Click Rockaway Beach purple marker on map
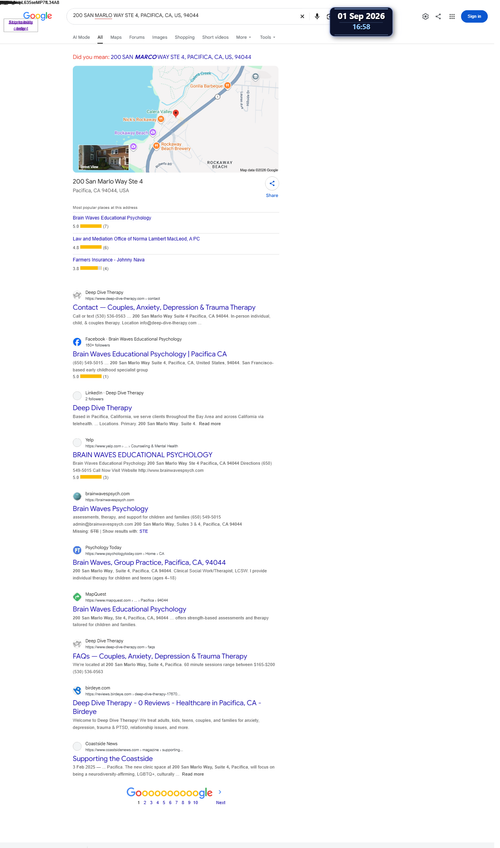The height and width of the screenshot is (848, 500). point(153,132)
